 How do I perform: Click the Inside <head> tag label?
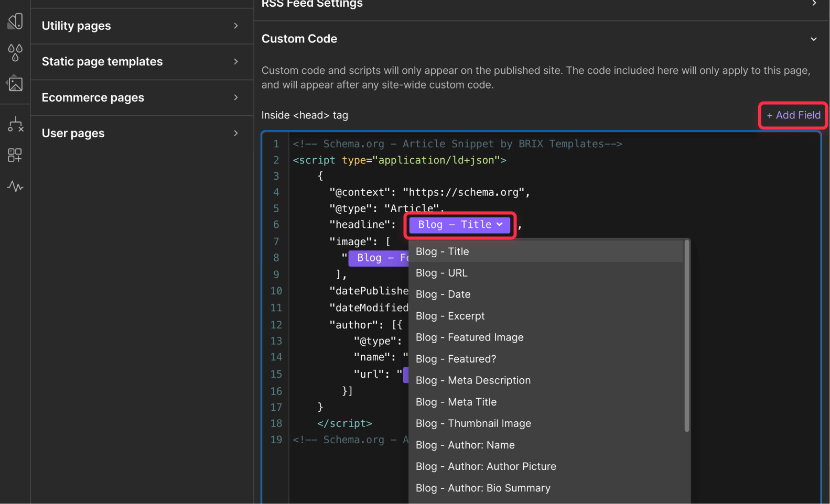(305, 115)
